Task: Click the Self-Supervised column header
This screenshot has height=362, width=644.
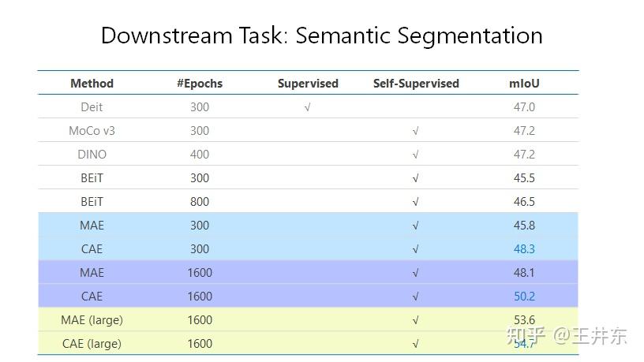Action: tap(416, 83)
